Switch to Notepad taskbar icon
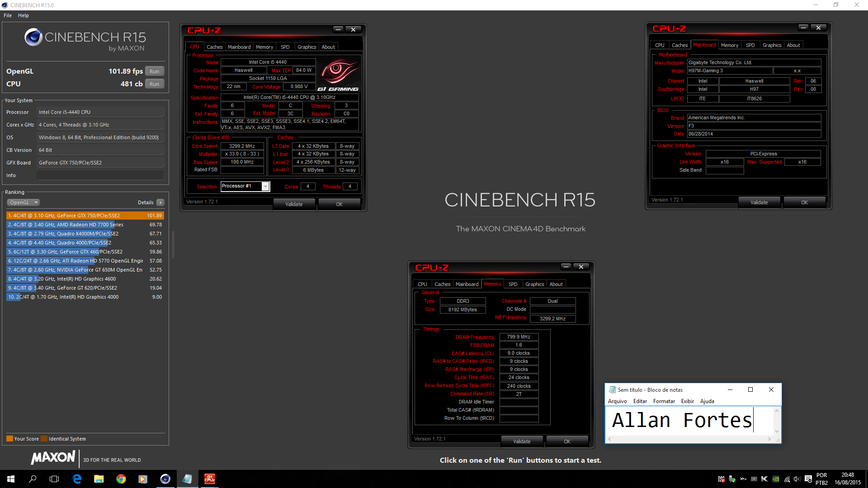 pyautogui.click(x=187, y=479)
